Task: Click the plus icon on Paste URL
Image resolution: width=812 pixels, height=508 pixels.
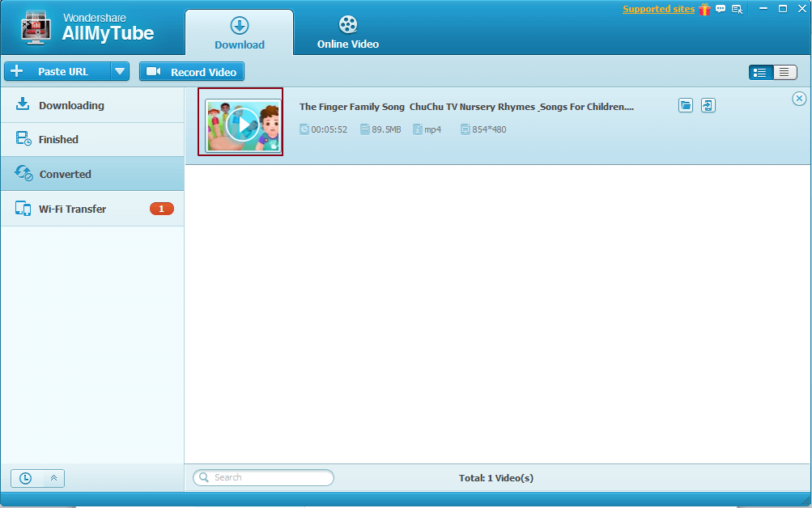Action: [16, 71]
